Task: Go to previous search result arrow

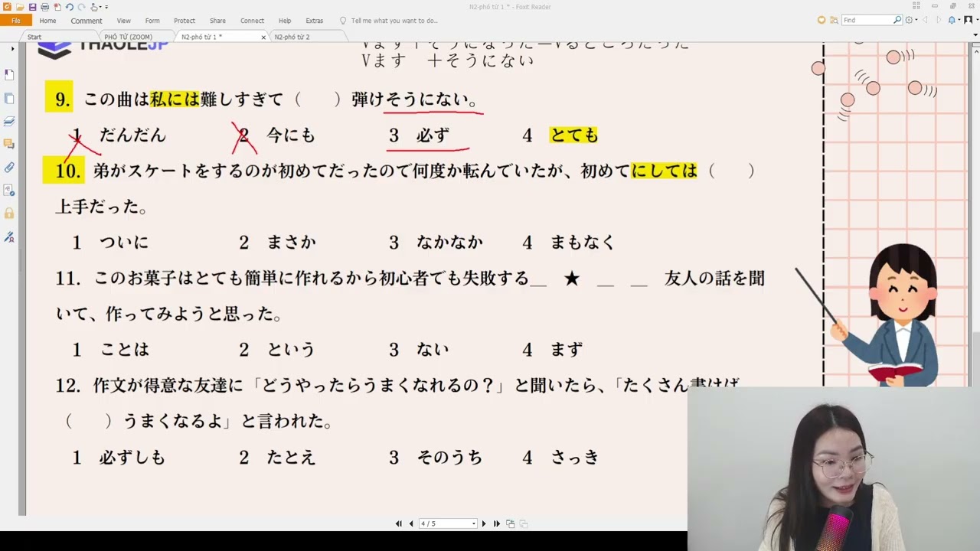Action: click(x=925, y=20)
